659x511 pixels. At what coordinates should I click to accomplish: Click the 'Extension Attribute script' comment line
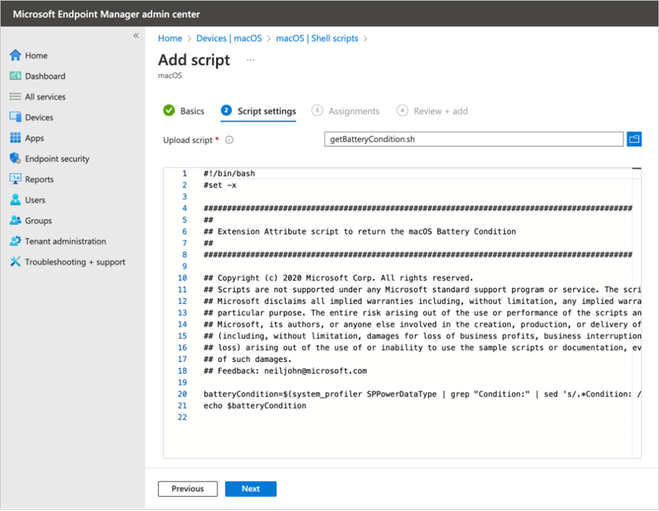pyautogui.click(x=359, y=231)
